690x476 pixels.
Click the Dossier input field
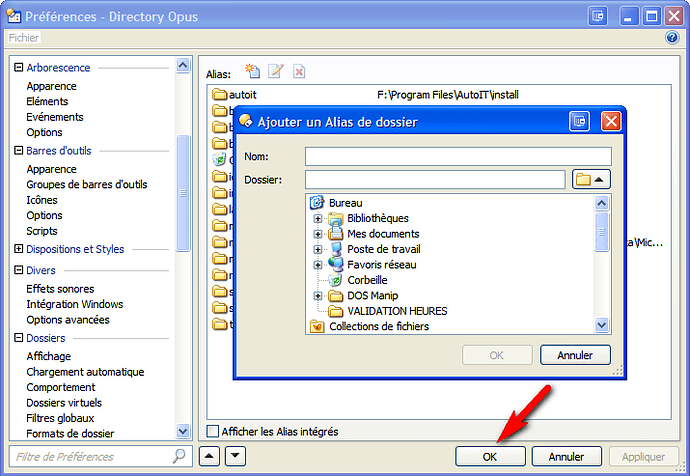pyautogui.click(x=435, y=179)
